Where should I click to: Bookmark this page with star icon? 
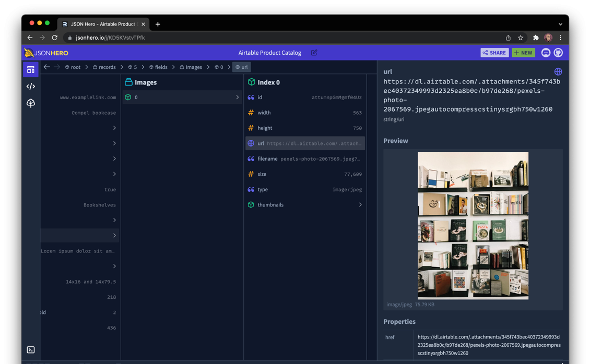(521, 38)
